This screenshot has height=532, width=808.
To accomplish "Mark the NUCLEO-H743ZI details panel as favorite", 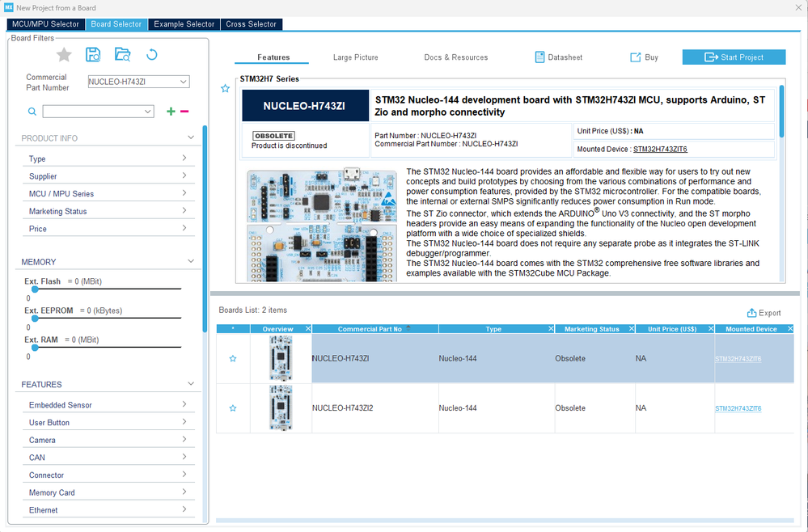I will point(225,89).
